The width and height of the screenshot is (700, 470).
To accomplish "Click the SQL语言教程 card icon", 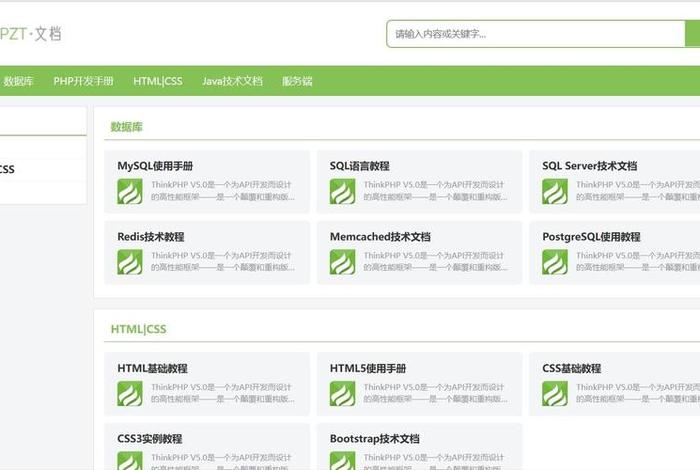I will tap(342, 191).
